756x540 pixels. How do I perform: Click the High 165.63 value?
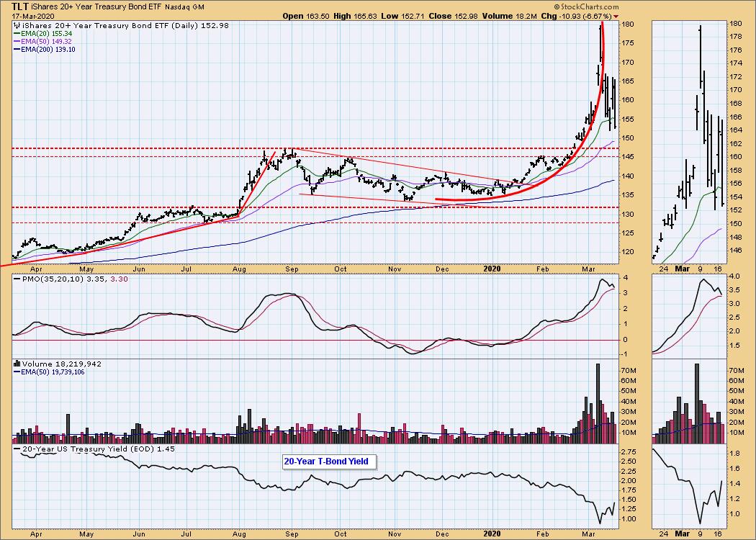pos(355,16)
